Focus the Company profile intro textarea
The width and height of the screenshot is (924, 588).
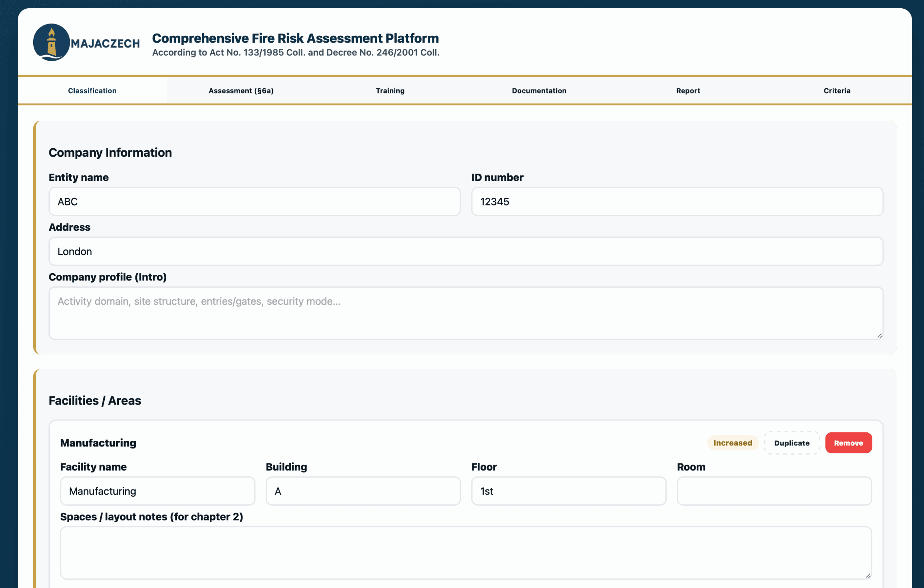click(466, 313)
